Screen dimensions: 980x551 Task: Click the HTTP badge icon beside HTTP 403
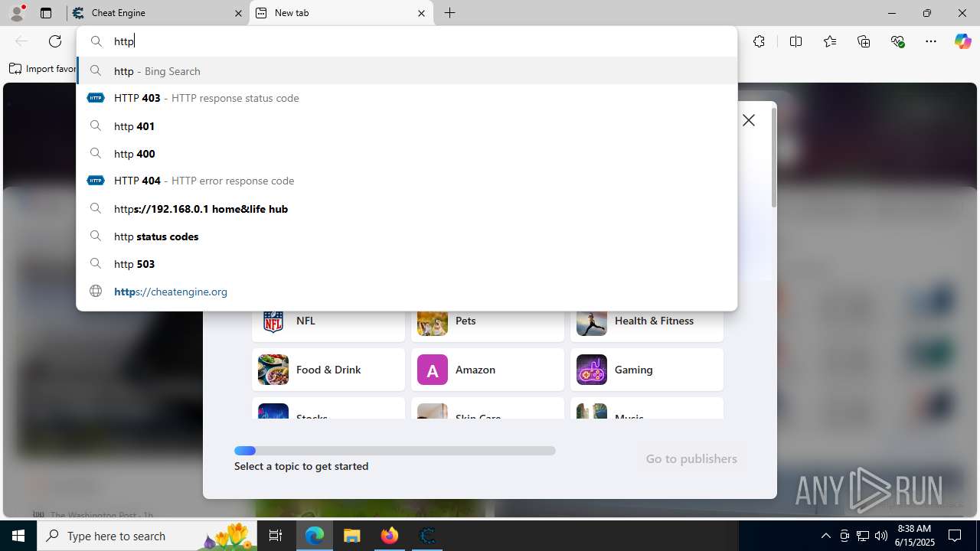pos(96,98)
